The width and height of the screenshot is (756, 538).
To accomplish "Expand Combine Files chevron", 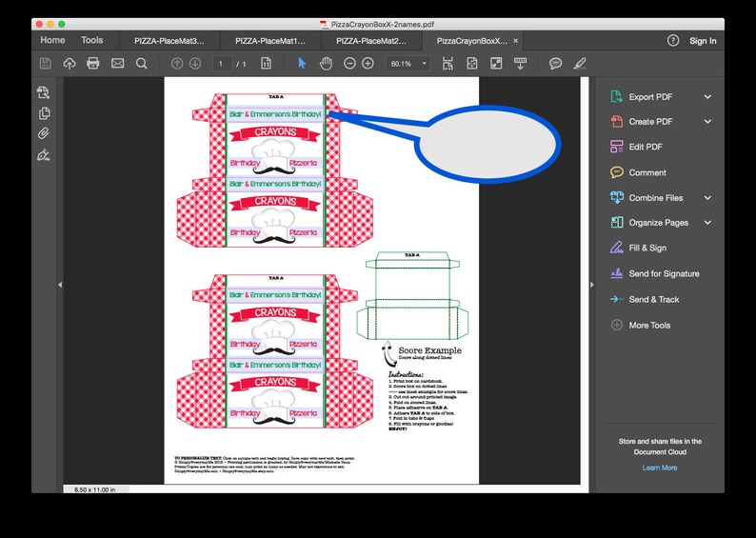I will (x=707, y=198).
